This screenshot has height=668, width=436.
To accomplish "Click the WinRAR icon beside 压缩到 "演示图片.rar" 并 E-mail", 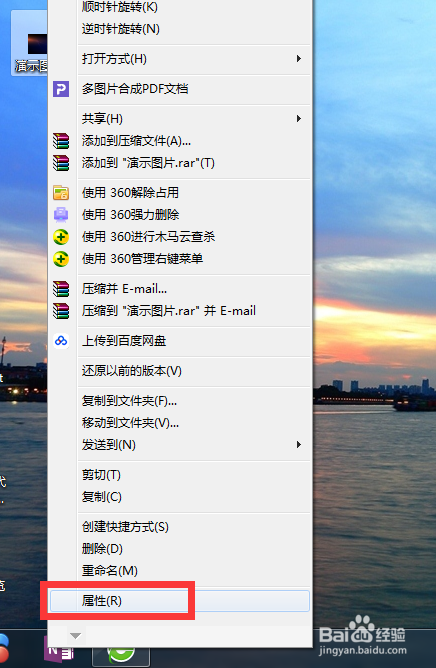I will click(x=61, y=311).
